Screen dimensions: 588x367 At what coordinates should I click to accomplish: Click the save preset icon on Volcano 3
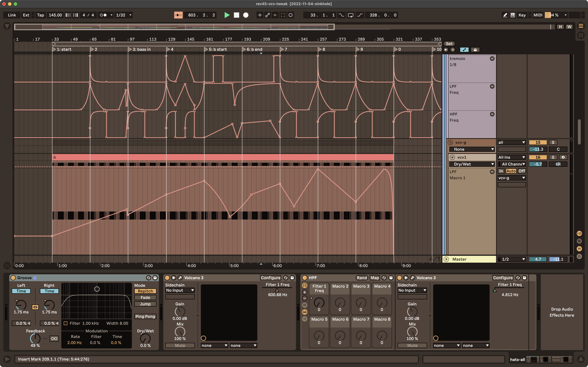[x=292, y=278]
